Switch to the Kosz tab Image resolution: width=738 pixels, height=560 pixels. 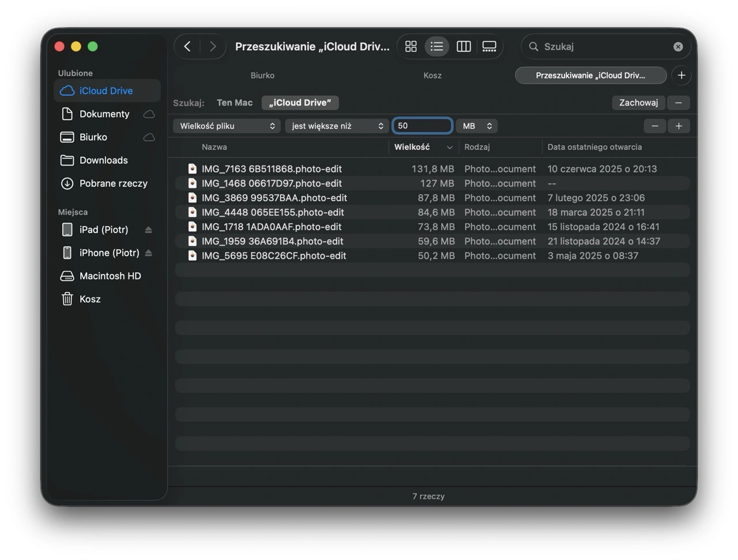click(432, 76)
